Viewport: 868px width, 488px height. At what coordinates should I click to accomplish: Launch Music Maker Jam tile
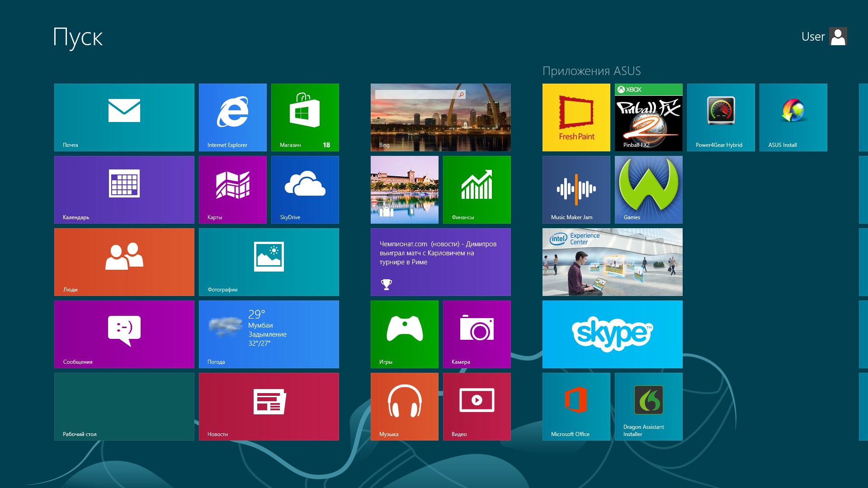point(576,189)
